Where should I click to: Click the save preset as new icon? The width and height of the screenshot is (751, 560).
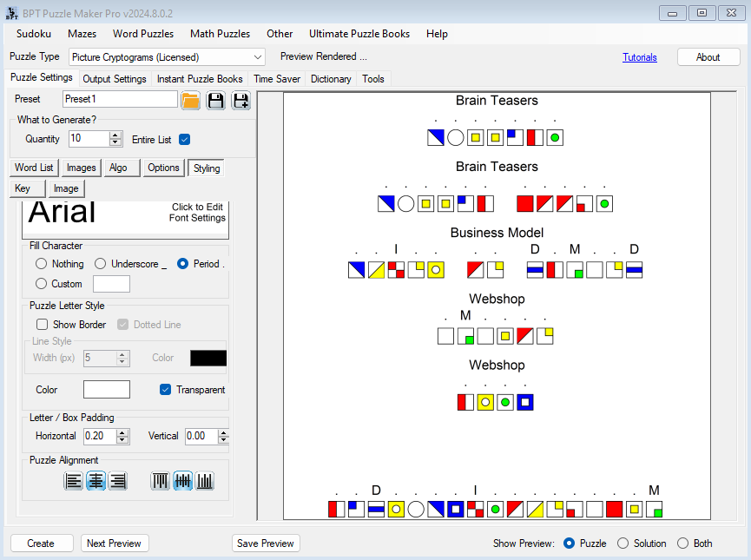pos(240,100)
